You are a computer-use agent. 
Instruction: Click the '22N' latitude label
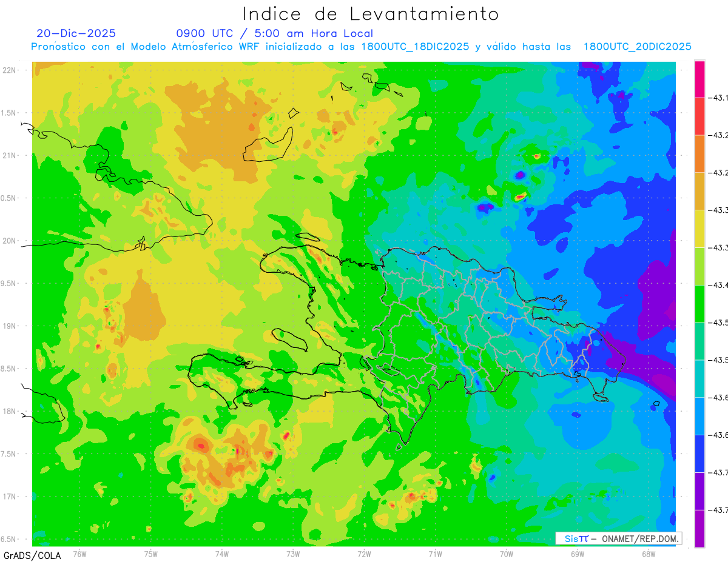(9, 70)
